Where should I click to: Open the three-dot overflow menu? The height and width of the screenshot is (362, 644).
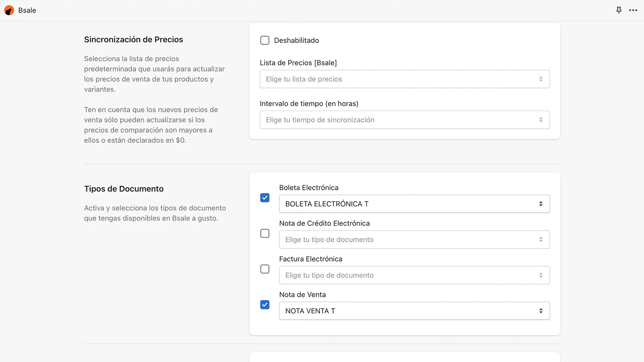coord(633,10)
